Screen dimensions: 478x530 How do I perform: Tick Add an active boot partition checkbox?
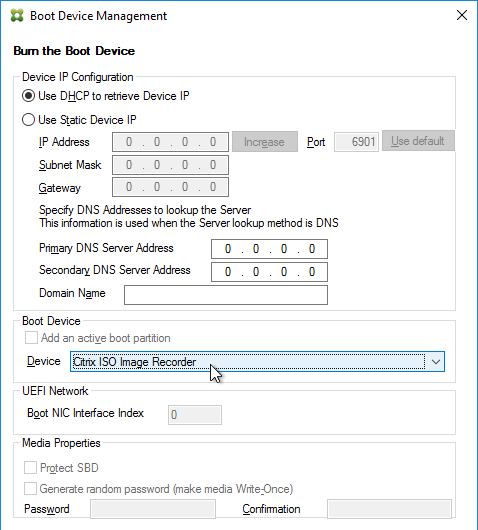(31, 338)
